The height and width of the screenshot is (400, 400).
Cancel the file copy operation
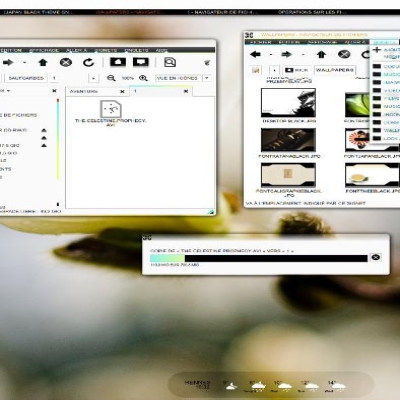pos(376,257)
